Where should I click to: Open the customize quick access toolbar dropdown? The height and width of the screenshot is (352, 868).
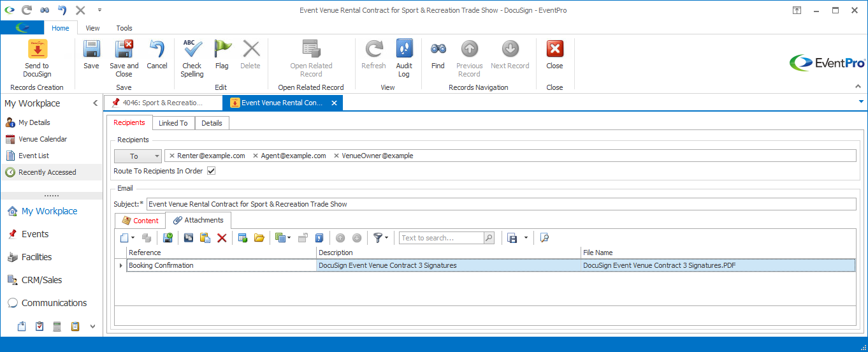[99, 10]
